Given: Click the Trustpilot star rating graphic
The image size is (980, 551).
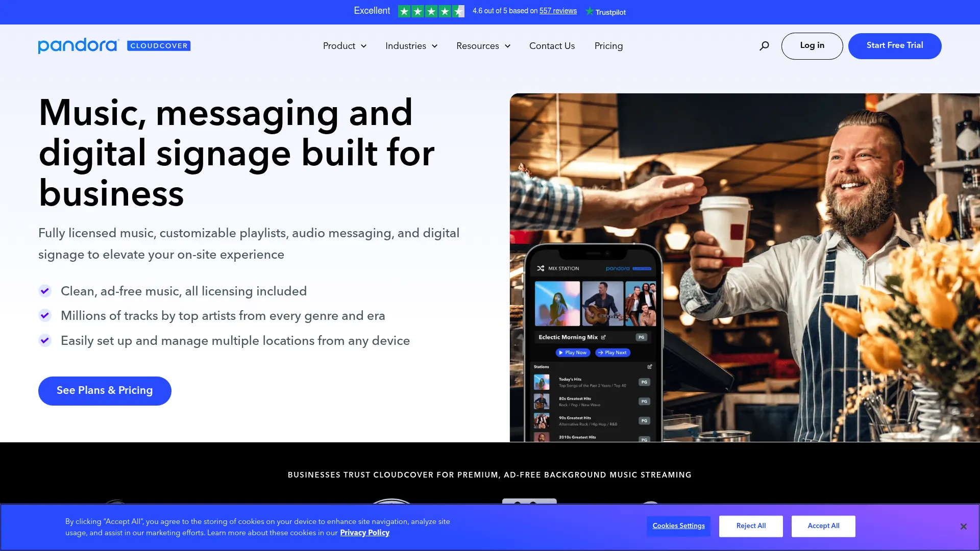Looking at the screenshot, I should point(431,11).
